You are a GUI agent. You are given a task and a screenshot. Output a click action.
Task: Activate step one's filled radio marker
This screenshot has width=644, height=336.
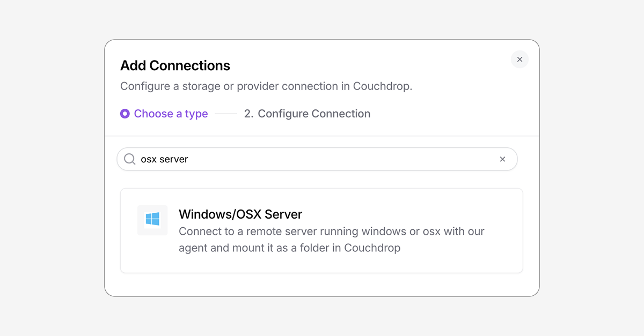(x=125, y=114)
